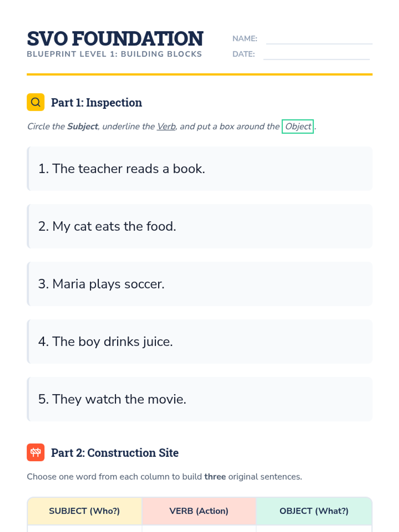Click the Part 1: Inspection heading

click(x=96, y=102)
